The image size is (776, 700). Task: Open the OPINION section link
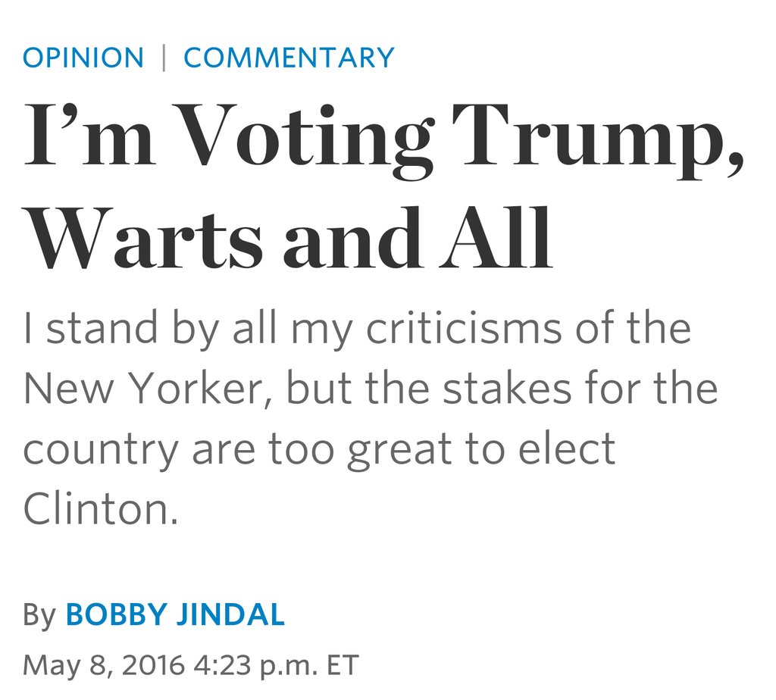tap(83, 58)
